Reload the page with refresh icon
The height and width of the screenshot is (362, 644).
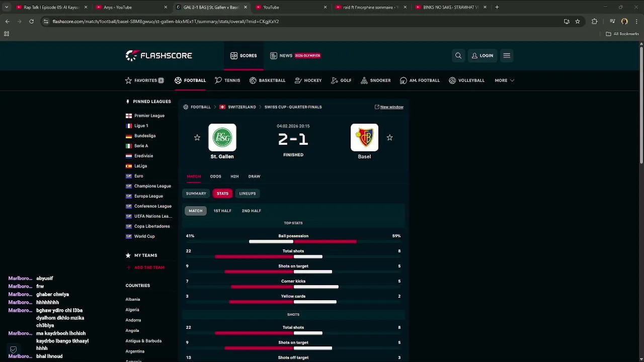click(x=31, y=22)
